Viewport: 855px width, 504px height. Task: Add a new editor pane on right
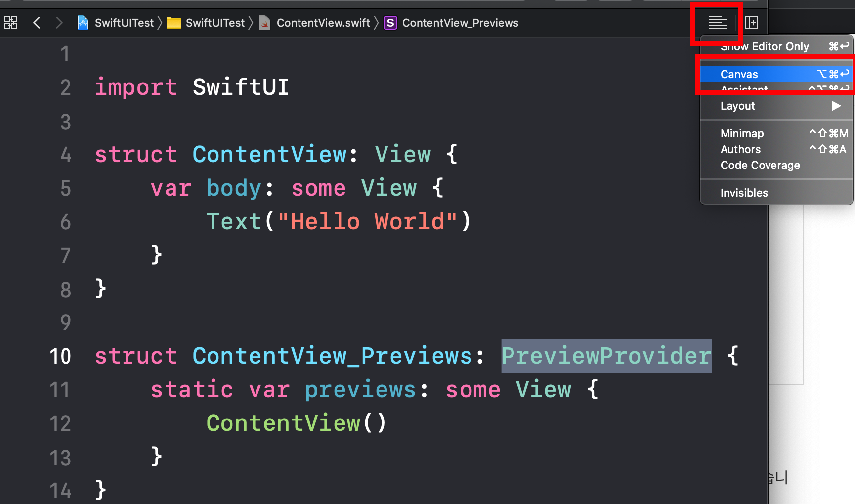click(x=751, y=23)
